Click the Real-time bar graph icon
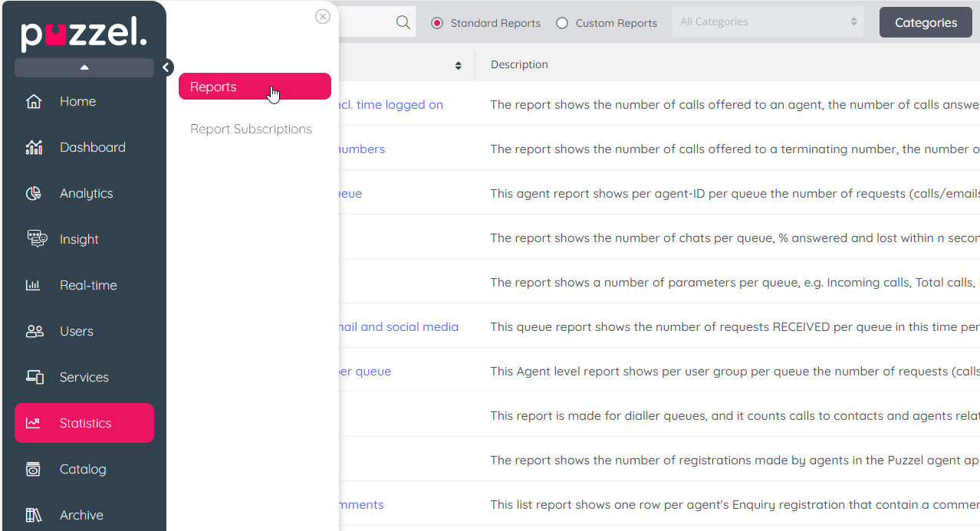Screen dimensions: 980x531 point(34,285)
